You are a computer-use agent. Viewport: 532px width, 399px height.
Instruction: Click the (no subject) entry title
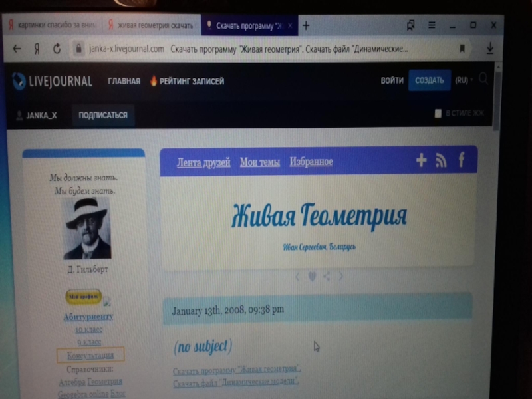[x=203, y=346]
